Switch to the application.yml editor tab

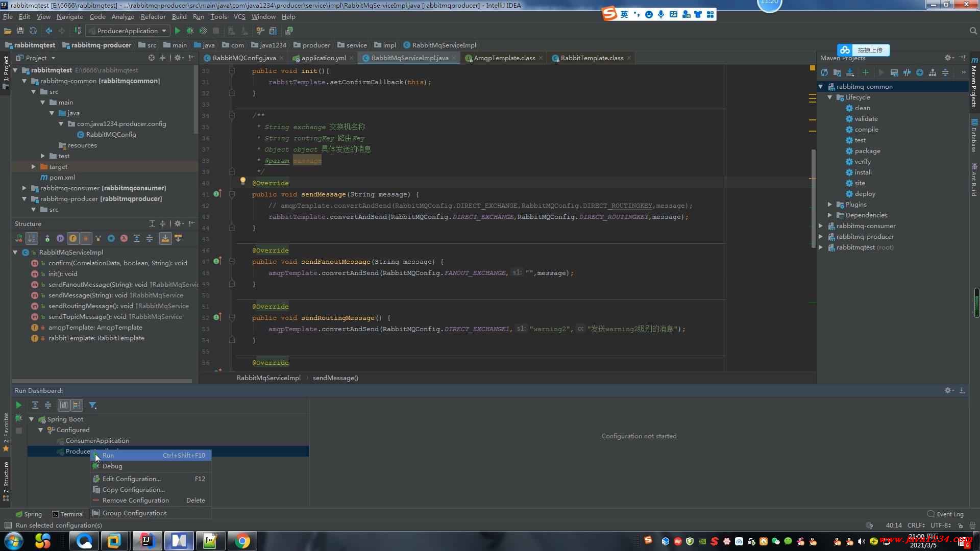point(323,58)
